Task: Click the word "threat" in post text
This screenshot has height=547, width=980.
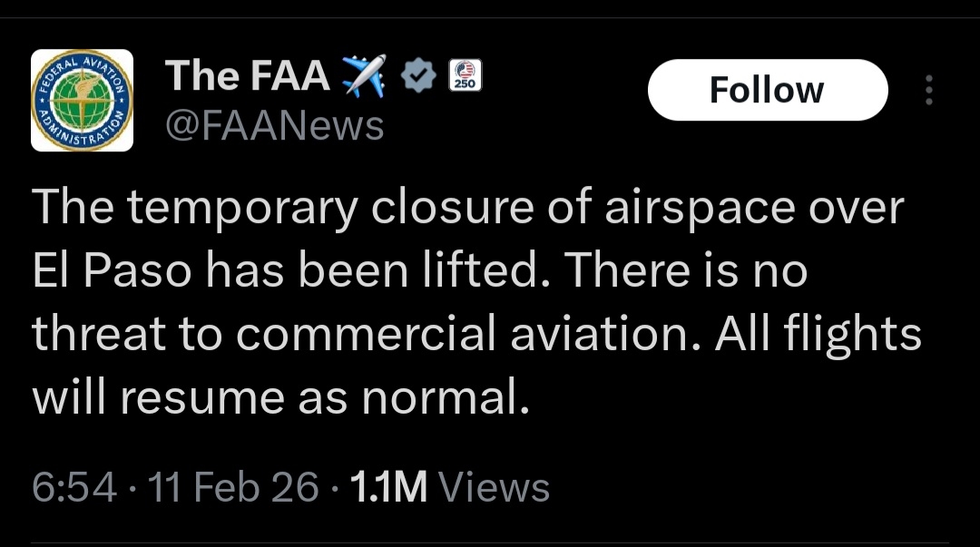Action: [98, 335]
